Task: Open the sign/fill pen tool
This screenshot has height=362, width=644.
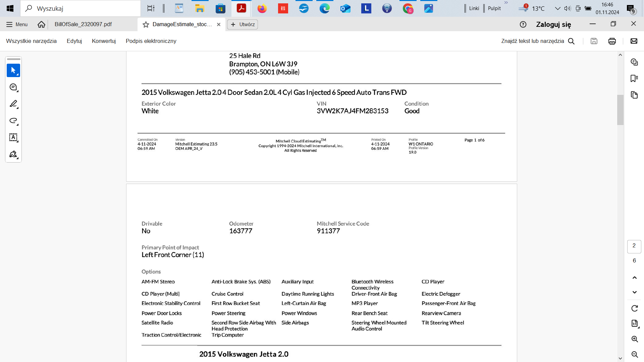Action: pos(13,154)
